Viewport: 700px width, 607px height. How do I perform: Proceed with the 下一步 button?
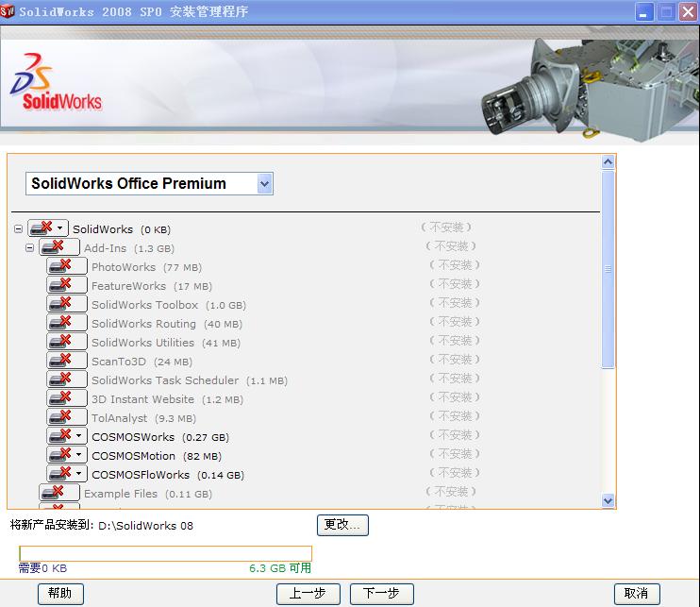[x=382, y=594]
